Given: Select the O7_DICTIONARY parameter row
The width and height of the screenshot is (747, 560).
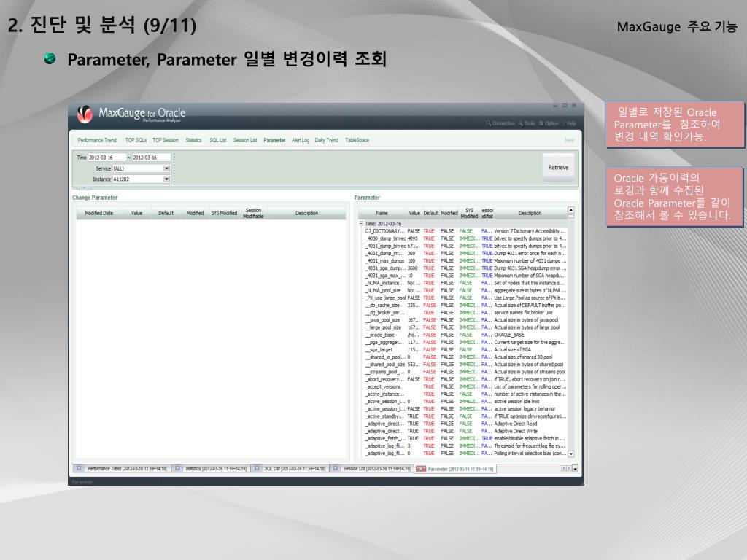Looking at the screenshot, I should (x=465, y=231).
